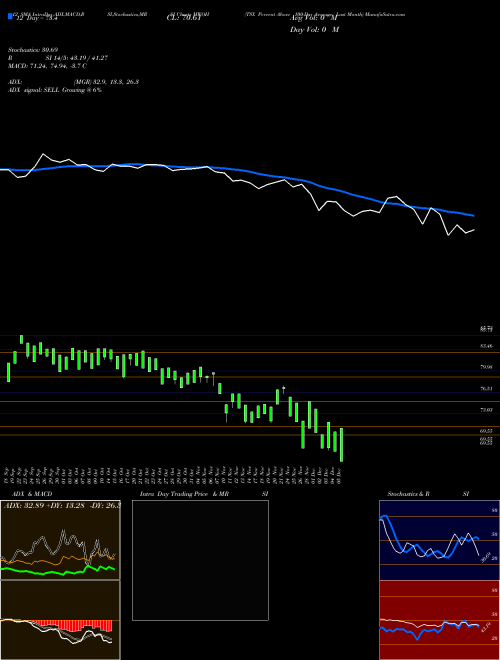Click the 'SI 14/3: 43.19 / 41.27' value
The image size is (500, 660).
pyautogui.click(x=77, y=58)
